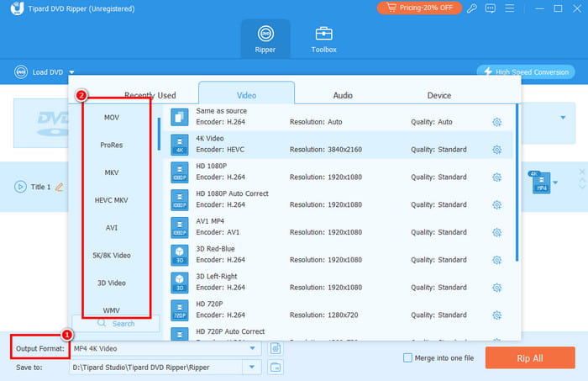The height and width of the screenshot is (381, 588).
Task: Click the format list vertical scrollbar
Action: [x=517, y=185]
